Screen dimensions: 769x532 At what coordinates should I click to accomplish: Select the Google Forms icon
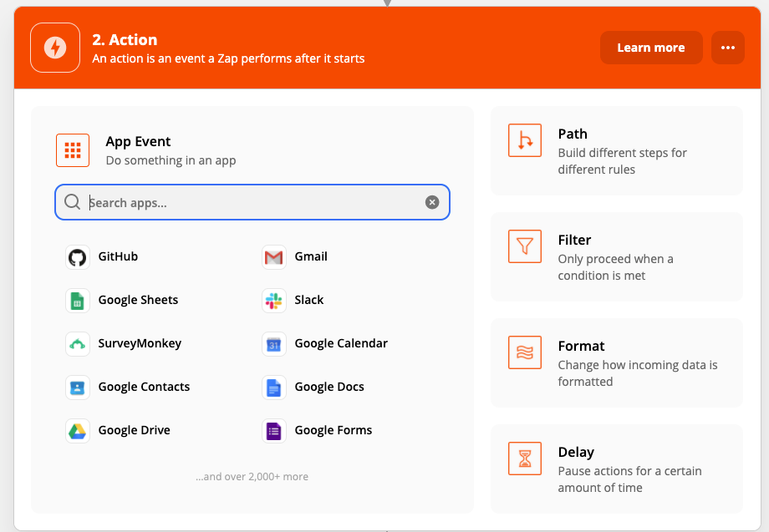coord(273,431)
